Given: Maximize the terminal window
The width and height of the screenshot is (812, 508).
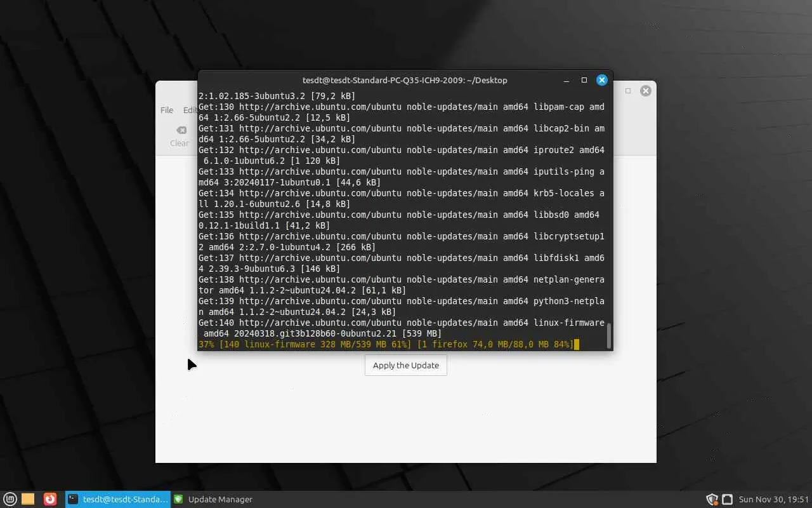Looking at the screenshot, I should 584,80.
